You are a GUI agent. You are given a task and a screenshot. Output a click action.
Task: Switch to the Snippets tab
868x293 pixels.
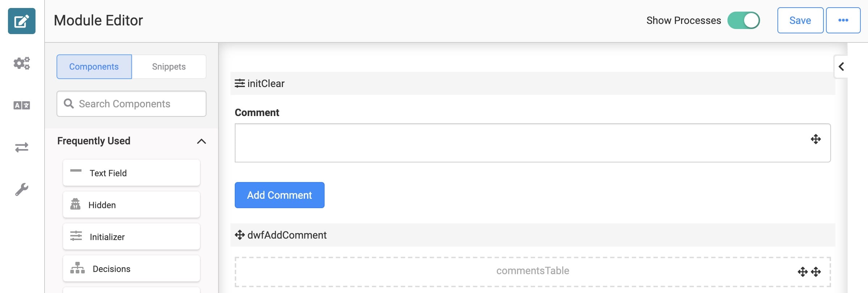169,67
